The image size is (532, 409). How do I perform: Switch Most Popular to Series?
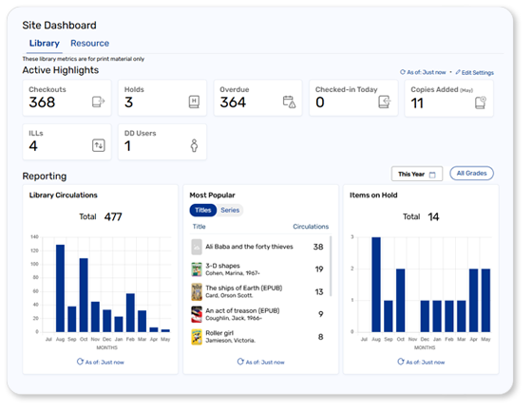click(x=230, y=210)
